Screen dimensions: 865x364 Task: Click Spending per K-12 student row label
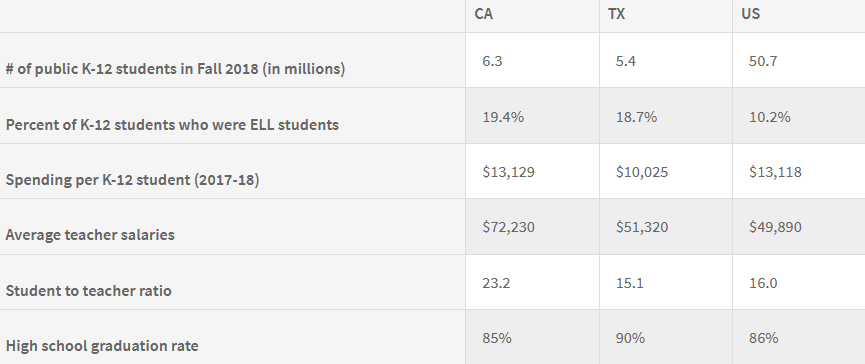132,180
